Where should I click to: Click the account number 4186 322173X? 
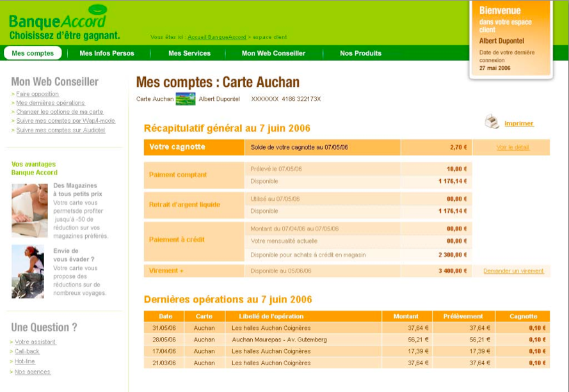[x=301, y=99]
